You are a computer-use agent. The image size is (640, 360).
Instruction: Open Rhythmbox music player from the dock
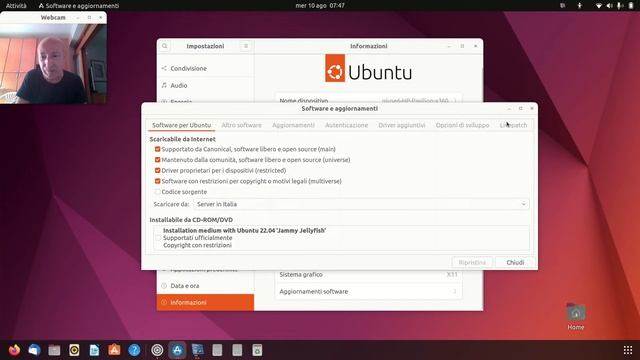pos(74,350)
